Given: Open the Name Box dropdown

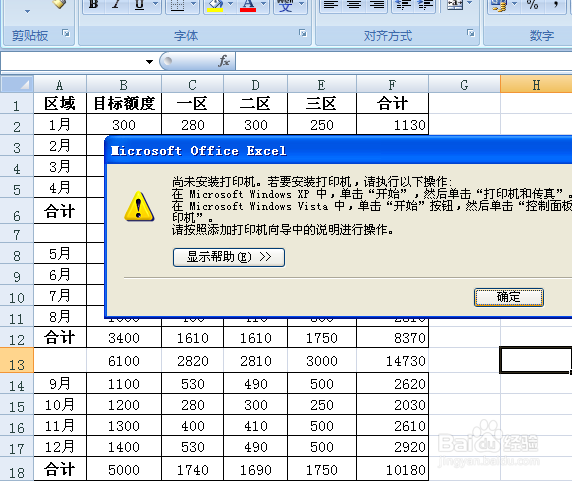Looking at the screenshot, I should [149, 62].
